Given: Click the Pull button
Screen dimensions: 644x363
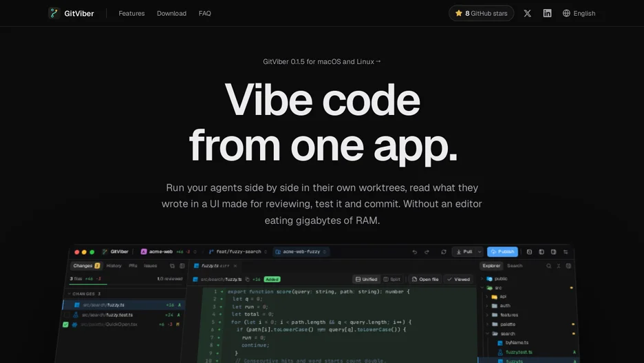Looking at the screenshot, I should 464,252.
